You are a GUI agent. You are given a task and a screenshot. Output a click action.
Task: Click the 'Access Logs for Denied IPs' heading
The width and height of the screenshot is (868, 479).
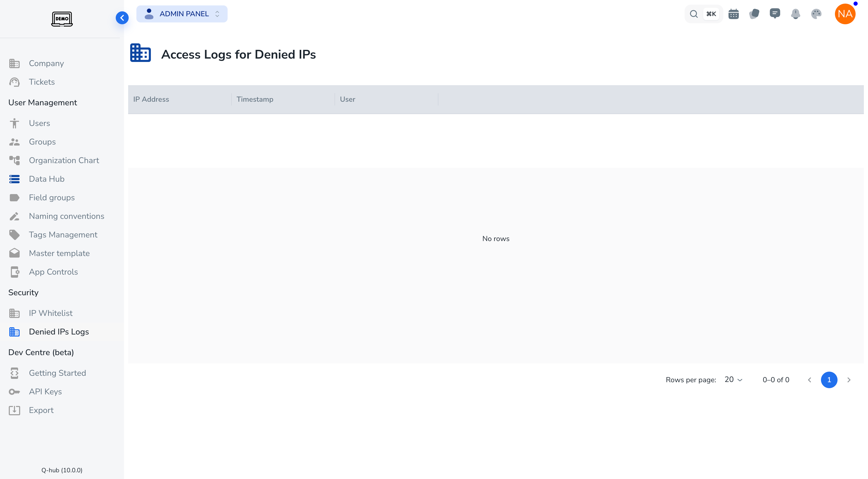238,54
